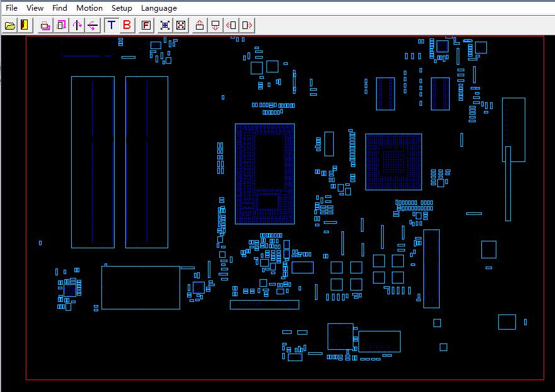The image size is (555, 392).
Task: Click the second magenta rotate board icon
Action: [x=61, y=25]
